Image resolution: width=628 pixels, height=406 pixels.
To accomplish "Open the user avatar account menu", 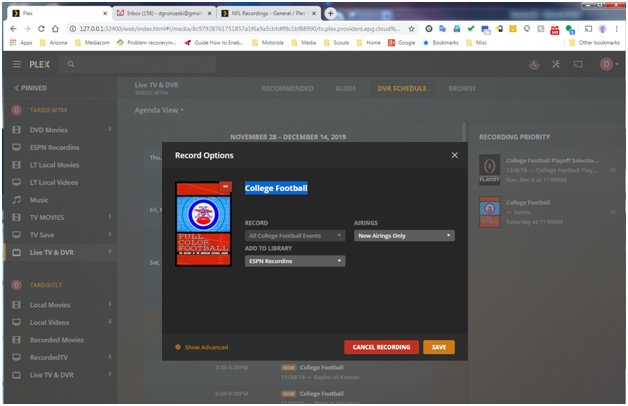I will [608, 64].
